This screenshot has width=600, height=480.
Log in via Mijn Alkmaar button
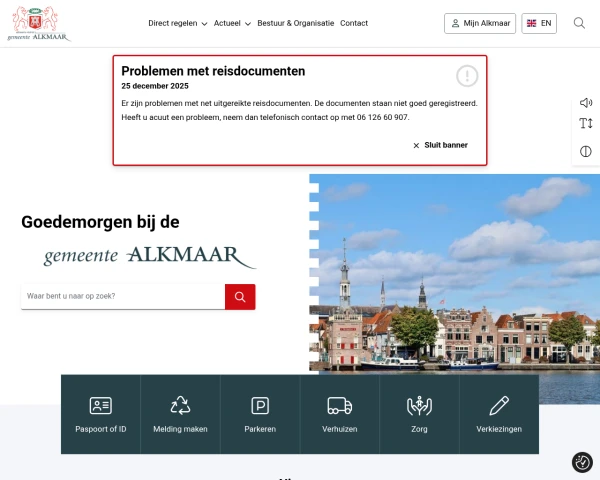tap(480, 23)
